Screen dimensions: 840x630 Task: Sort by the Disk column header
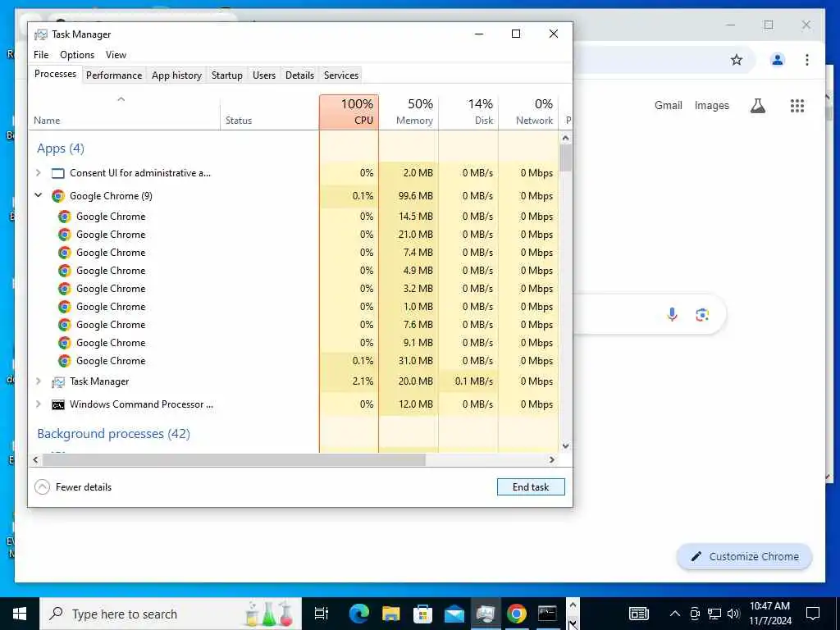pos(468,112)
